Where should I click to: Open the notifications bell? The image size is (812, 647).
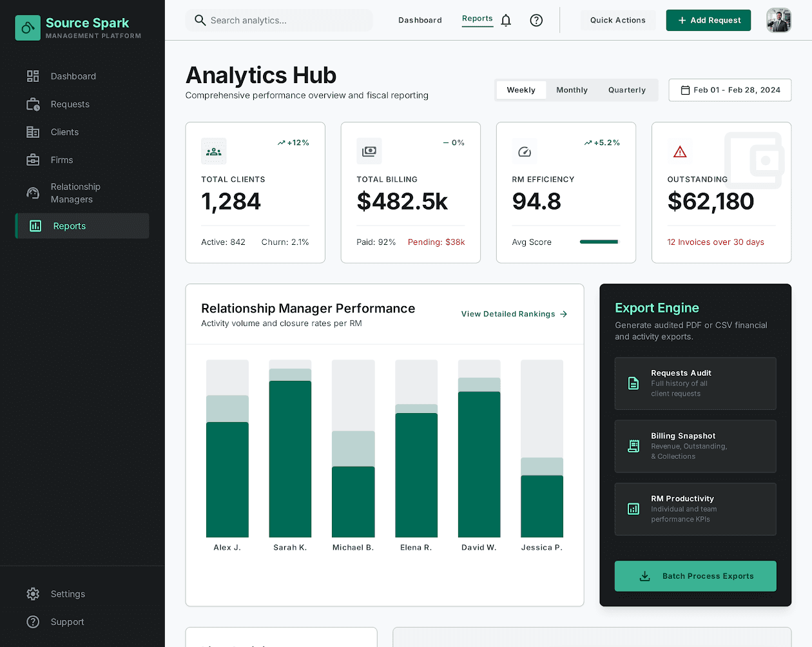506,20
